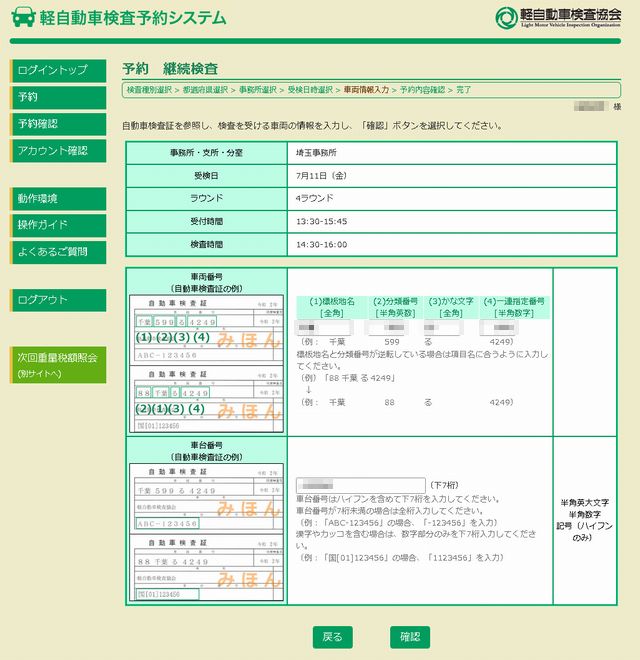View 動作環境 page
This screenshot has height=660, width=640.
58,198
